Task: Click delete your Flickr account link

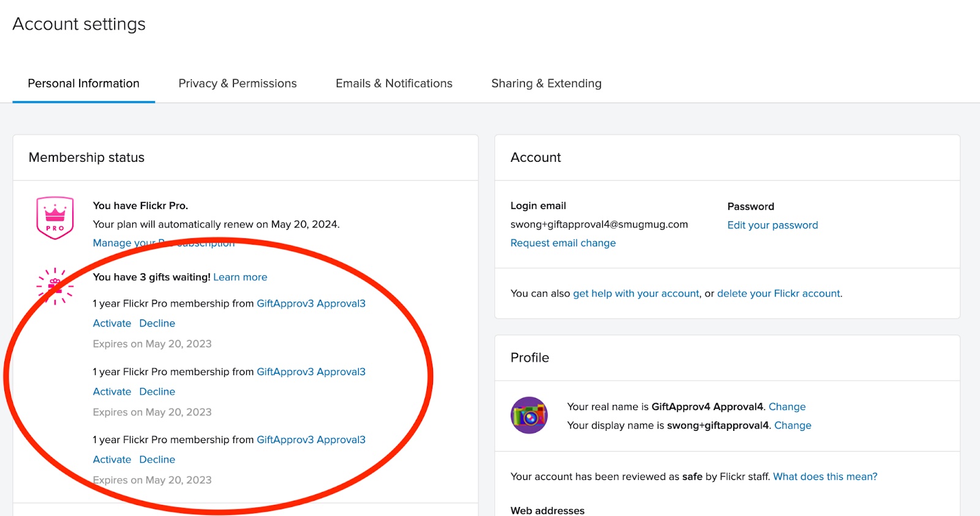Action: (x=778, y=294)
